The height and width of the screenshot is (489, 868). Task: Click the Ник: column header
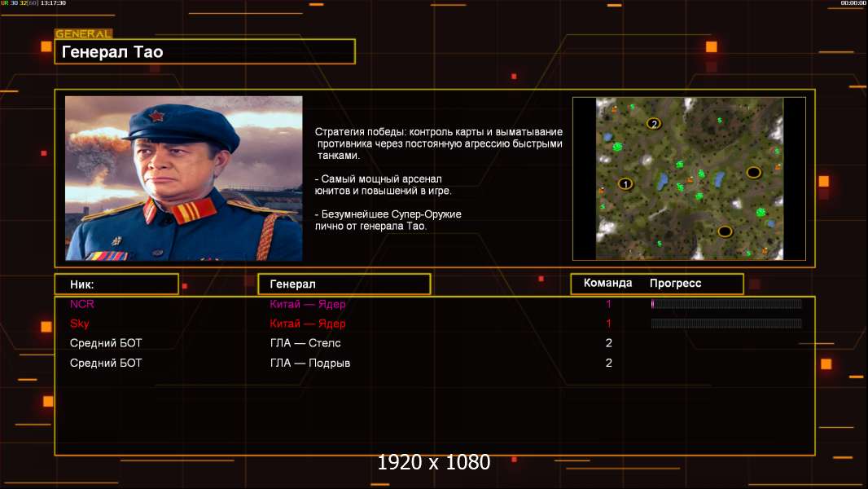[x=116, y=284]
